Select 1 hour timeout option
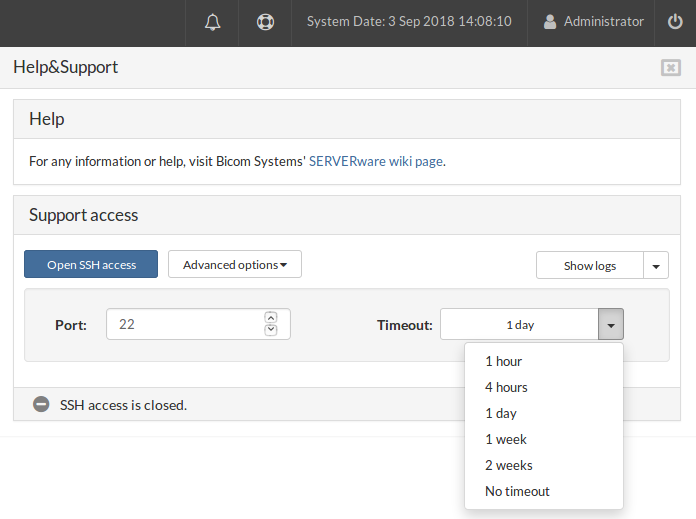This screenshot has height=519, width=696. coord(503,361)
